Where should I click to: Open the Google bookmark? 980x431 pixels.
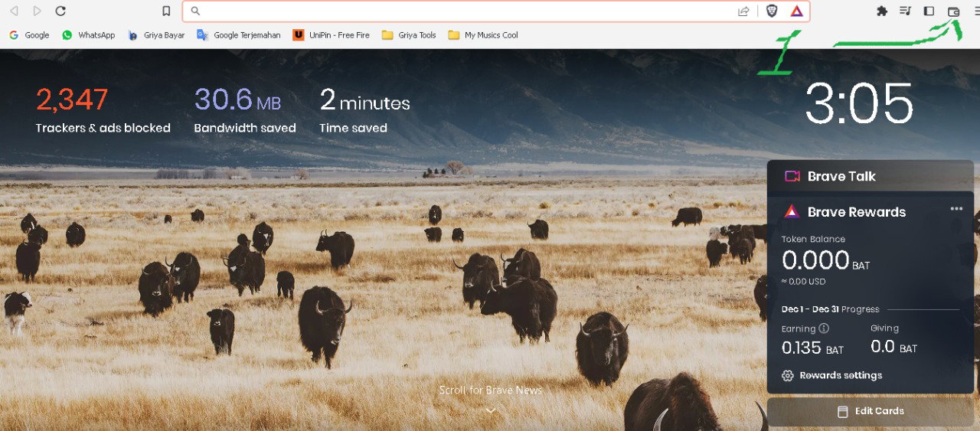coord(29,35)
